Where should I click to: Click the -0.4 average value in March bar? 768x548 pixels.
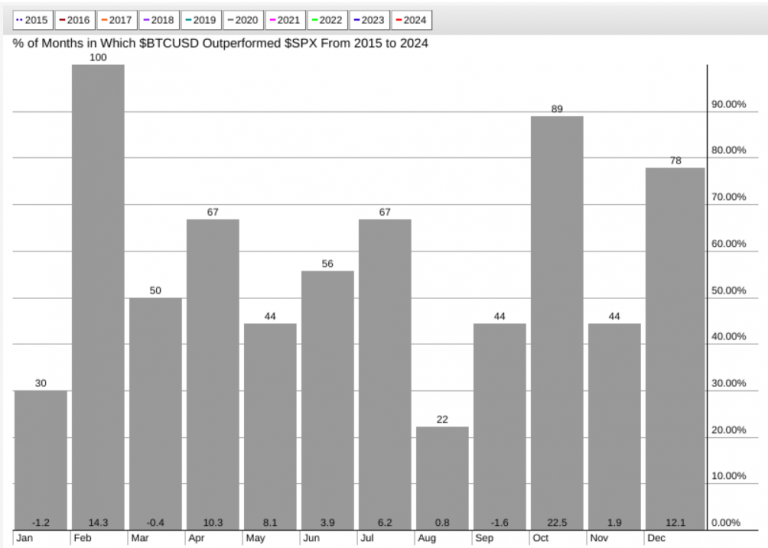pos(155,523)
